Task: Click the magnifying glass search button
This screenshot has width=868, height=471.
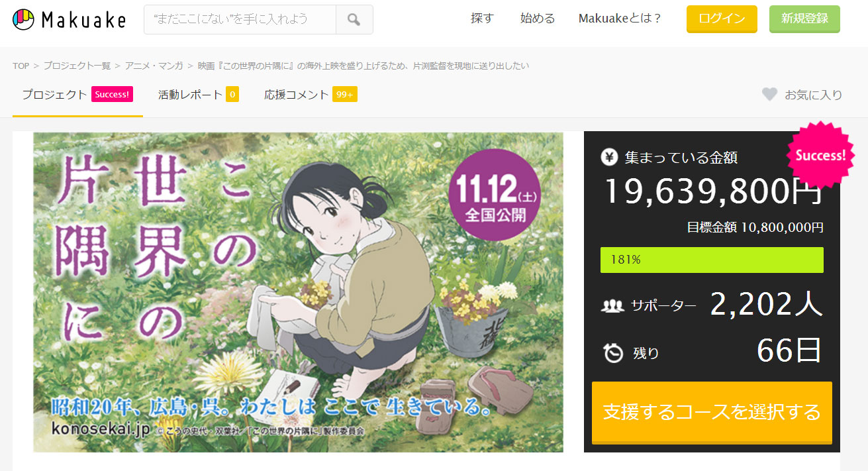Action: point(354,20)
